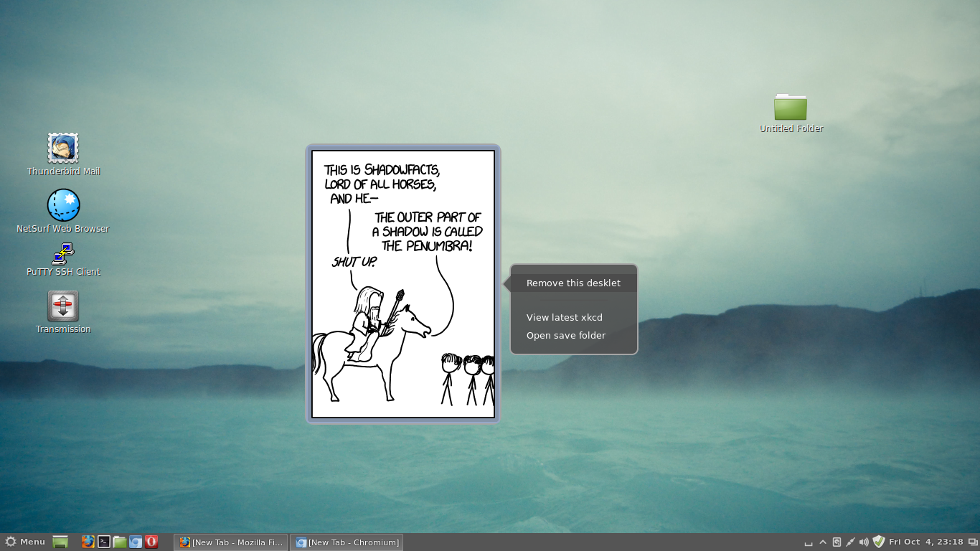Click the window list tray icon
Screen dimensions: 980x551
click(x=972, y=542)
